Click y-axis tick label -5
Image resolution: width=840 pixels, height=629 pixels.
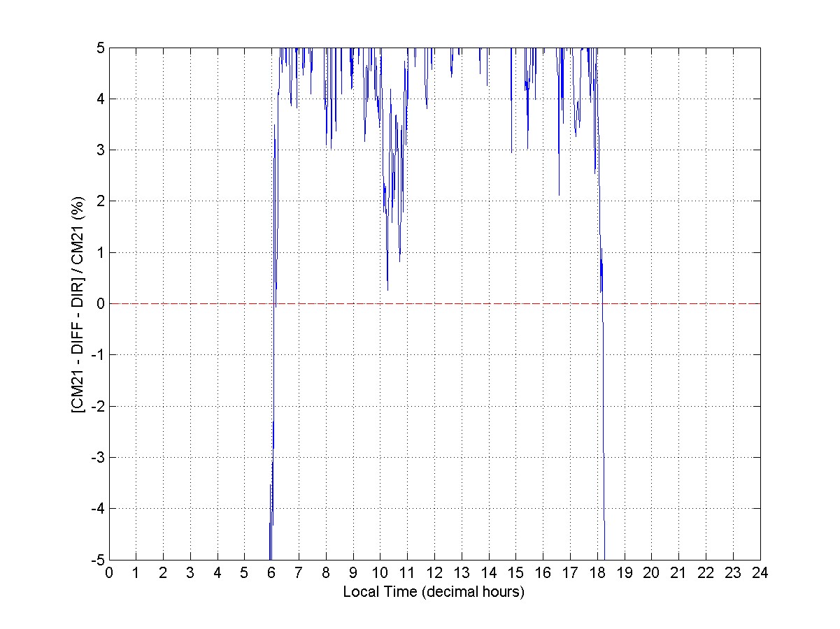(99, 560)
